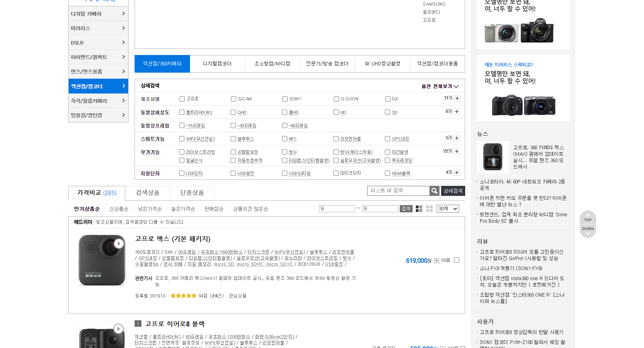Enable the 풀HD resolution filter
644x348 pixels.
pyautogui.click(x=284, y=112)
